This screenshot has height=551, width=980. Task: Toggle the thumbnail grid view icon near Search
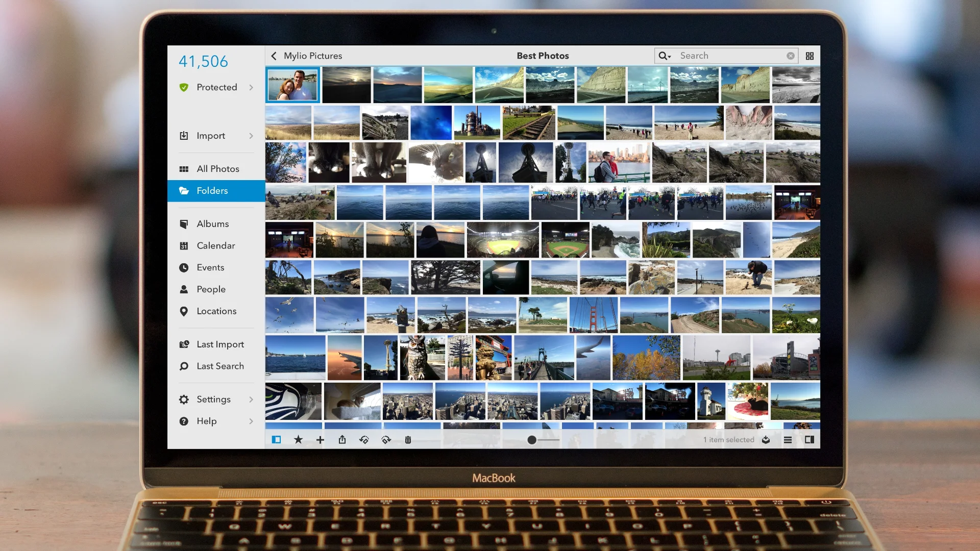tap(810, 56)
